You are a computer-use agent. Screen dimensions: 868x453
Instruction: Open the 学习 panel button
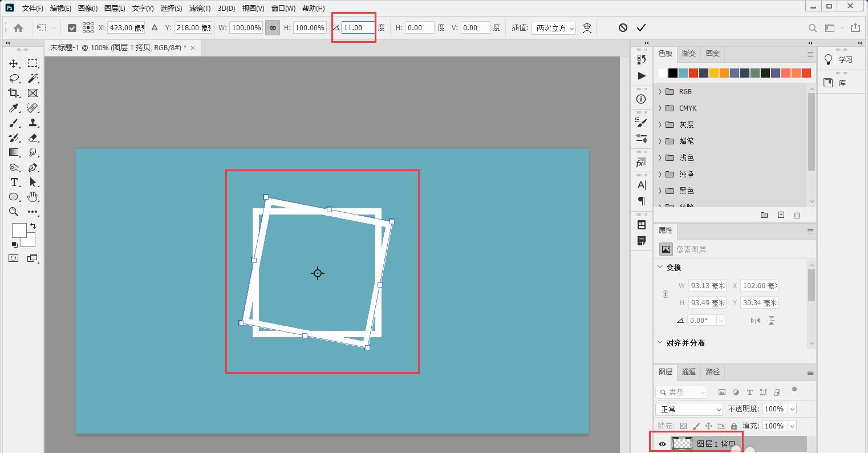tap(839, 59)
